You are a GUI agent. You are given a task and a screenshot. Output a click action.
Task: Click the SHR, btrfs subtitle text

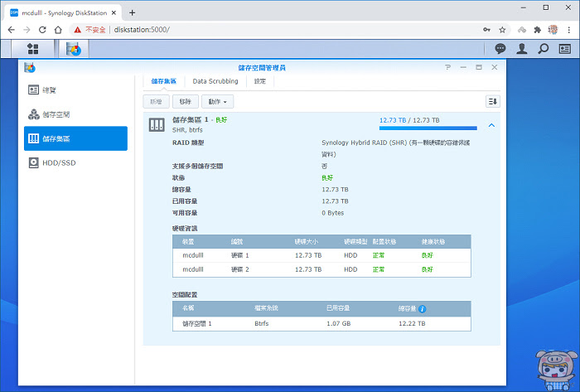tap(187, 130)
